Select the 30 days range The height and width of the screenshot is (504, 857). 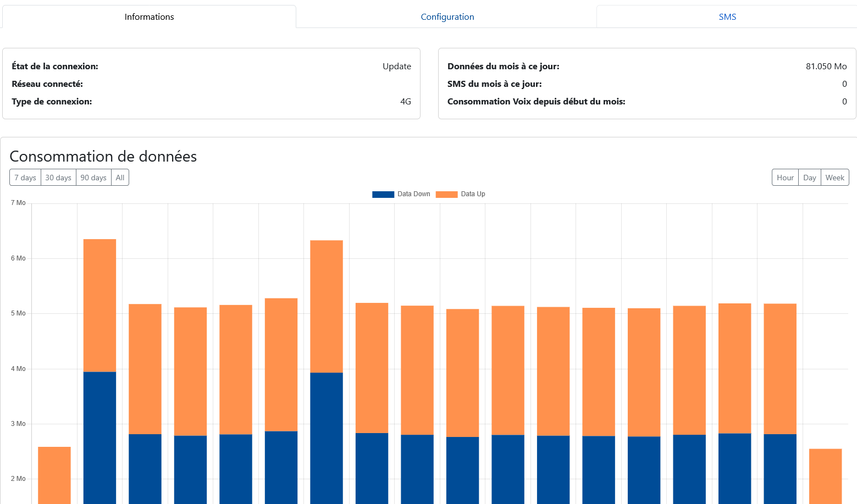58,178
